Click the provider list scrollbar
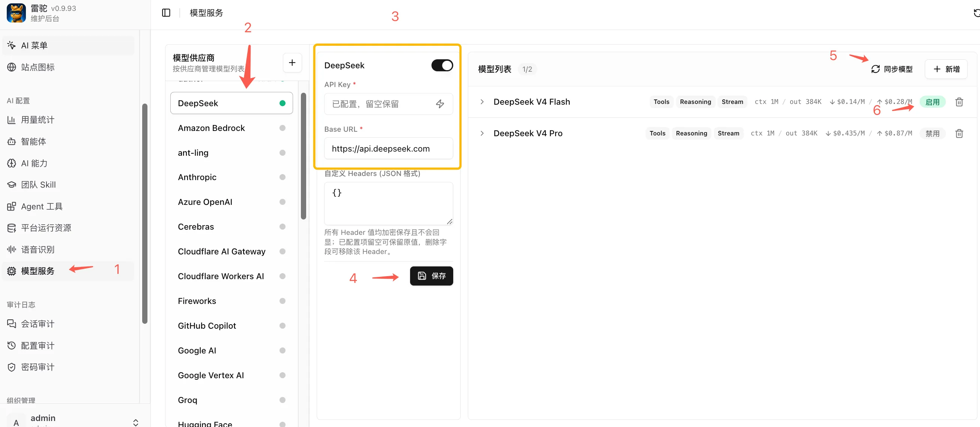Image resolution: width=980 pixels, height=427 pixels. [x=304, y=156]
